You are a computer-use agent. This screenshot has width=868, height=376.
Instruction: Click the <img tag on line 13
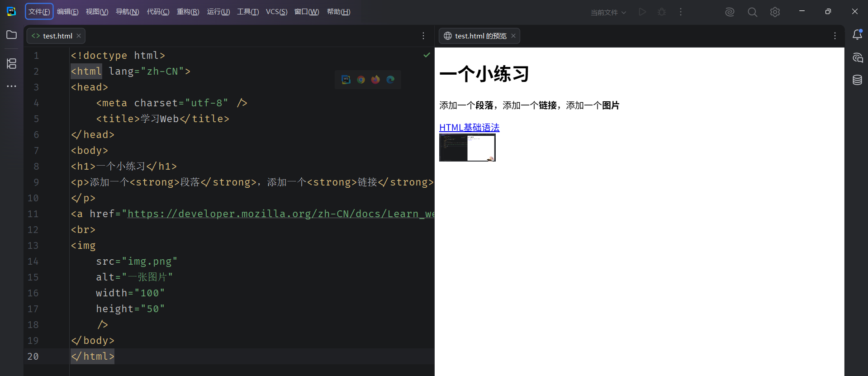83,246
